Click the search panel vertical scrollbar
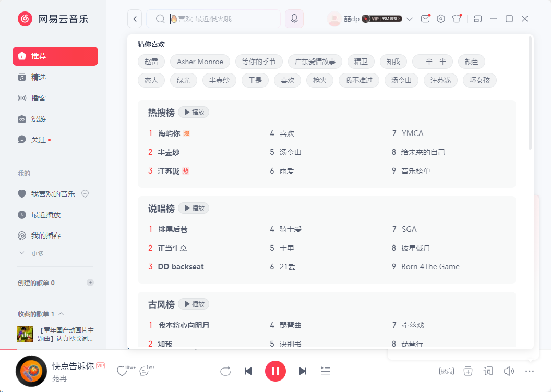The height and width of the screenshot is (392, 551). pyautogui.click(x=530, y=93)
